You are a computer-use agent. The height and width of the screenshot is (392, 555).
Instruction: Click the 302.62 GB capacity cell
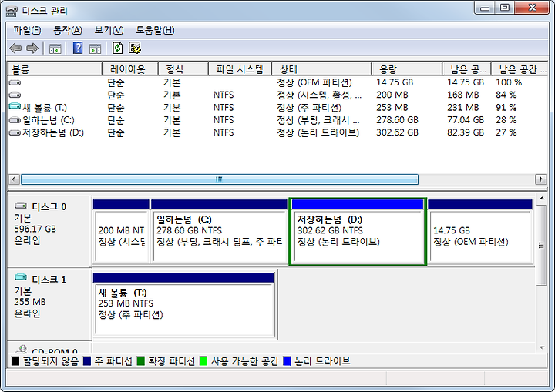coord(397,132)
